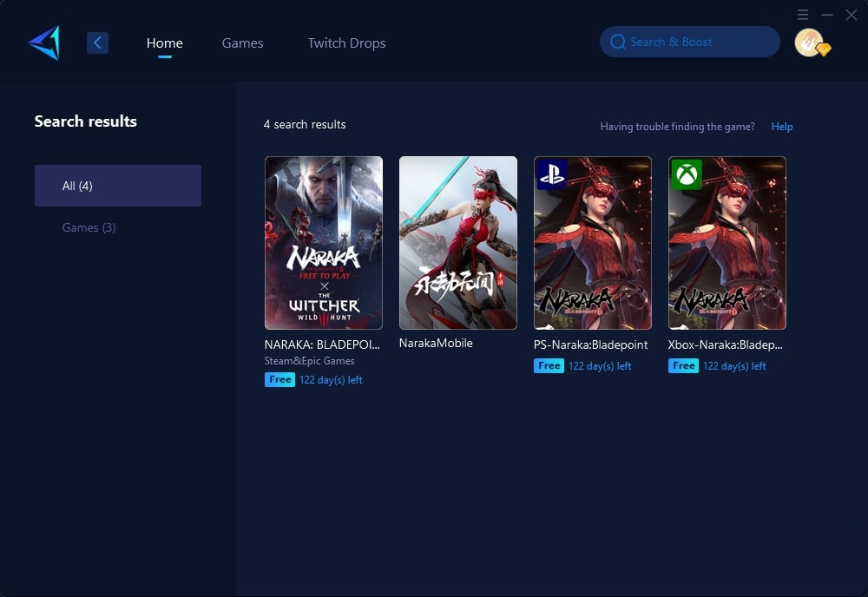Select the PlayStation Naraka cover thumbnail

tap(593, 243)
